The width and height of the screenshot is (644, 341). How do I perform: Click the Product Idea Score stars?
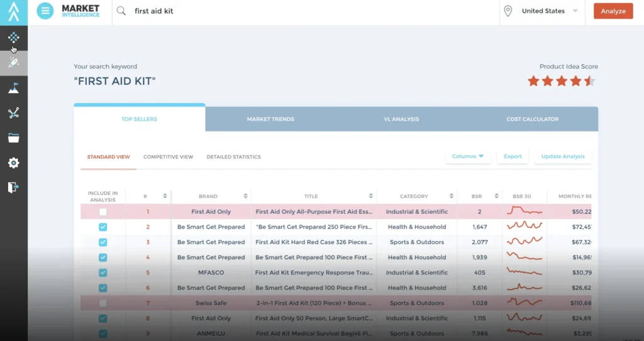pyautogui.click(x=562, y=81)
